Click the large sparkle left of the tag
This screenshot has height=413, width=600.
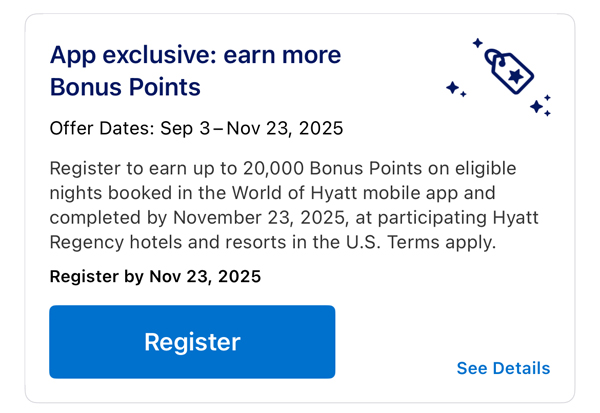click(453, 88)
